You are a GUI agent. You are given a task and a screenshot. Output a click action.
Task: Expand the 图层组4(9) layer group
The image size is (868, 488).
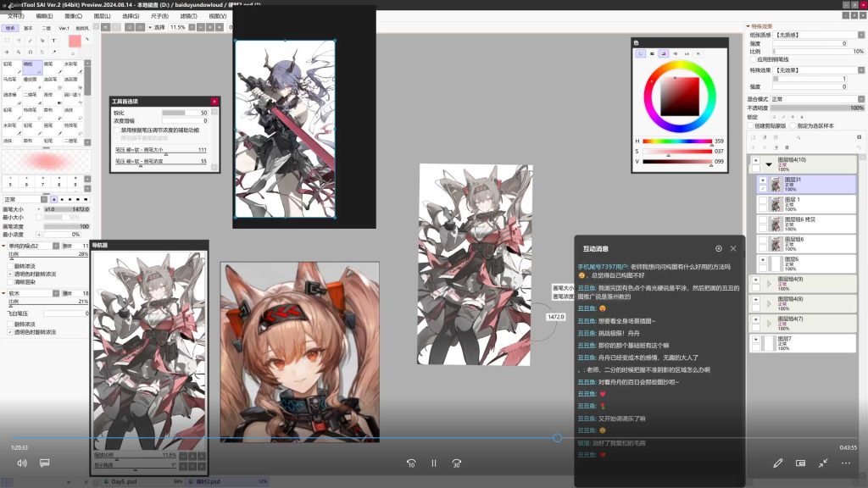(x=769, y=283)
